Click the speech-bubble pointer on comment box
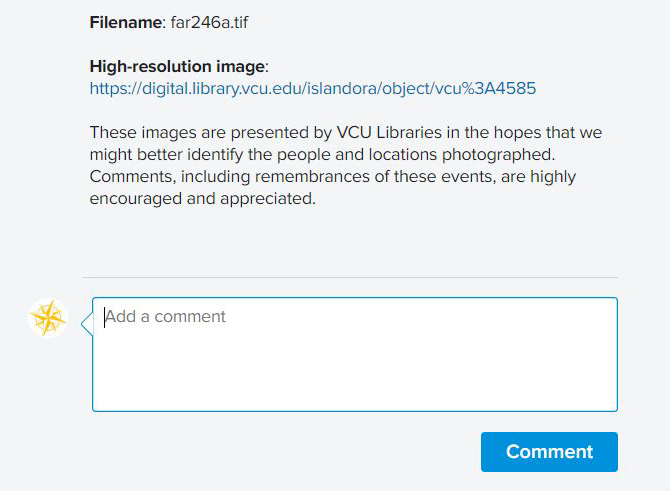 tap(87, 324)
